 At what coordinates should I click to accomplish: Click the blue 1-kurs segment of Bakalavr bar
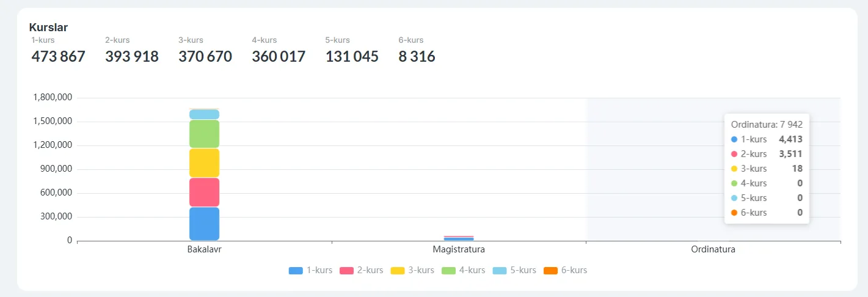[204, 224]
